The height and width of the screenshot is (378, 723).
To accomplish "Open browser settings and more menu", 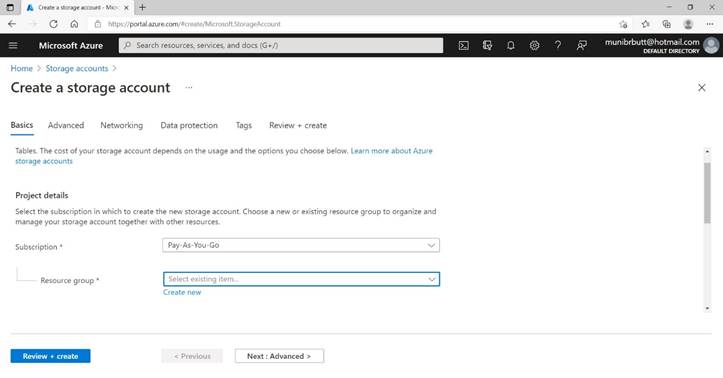I will (x=710, y=24).
